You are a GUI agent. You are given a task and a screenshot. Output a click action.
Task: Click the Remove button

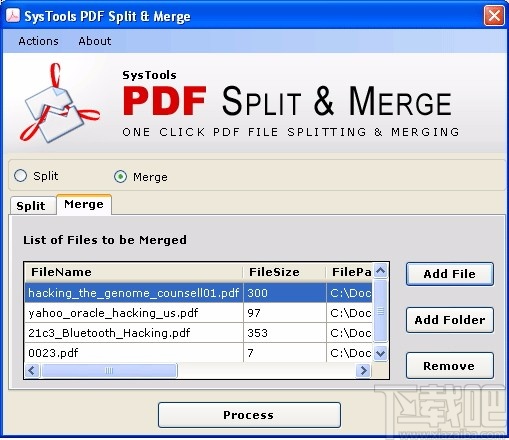tap(450, 366)
